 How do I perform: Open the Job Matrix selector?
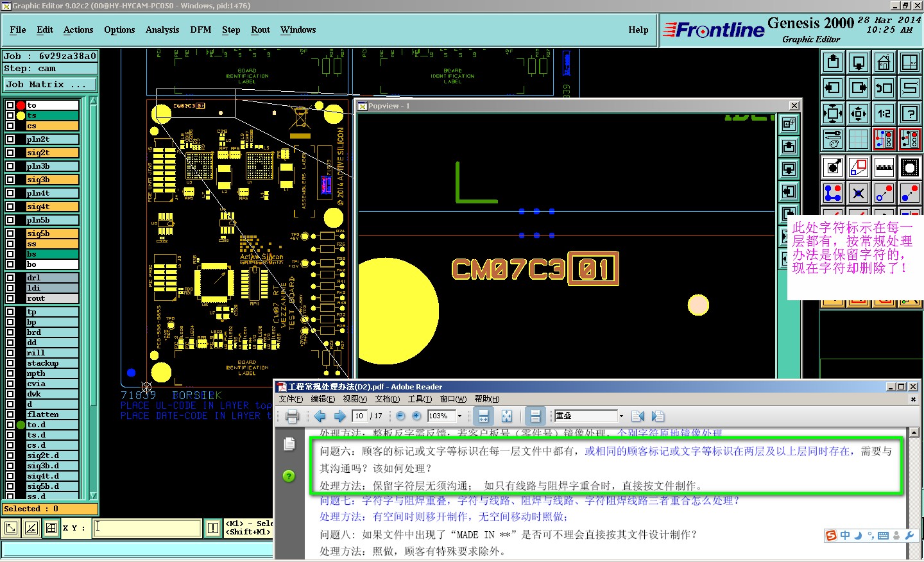[49, 85]
